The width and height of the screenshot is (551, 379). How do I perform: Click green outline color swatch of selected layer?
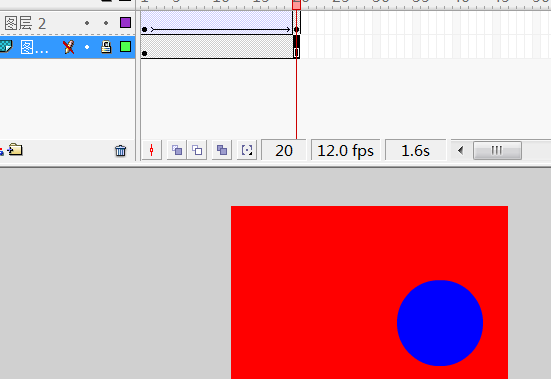click(x=125, y=47)
